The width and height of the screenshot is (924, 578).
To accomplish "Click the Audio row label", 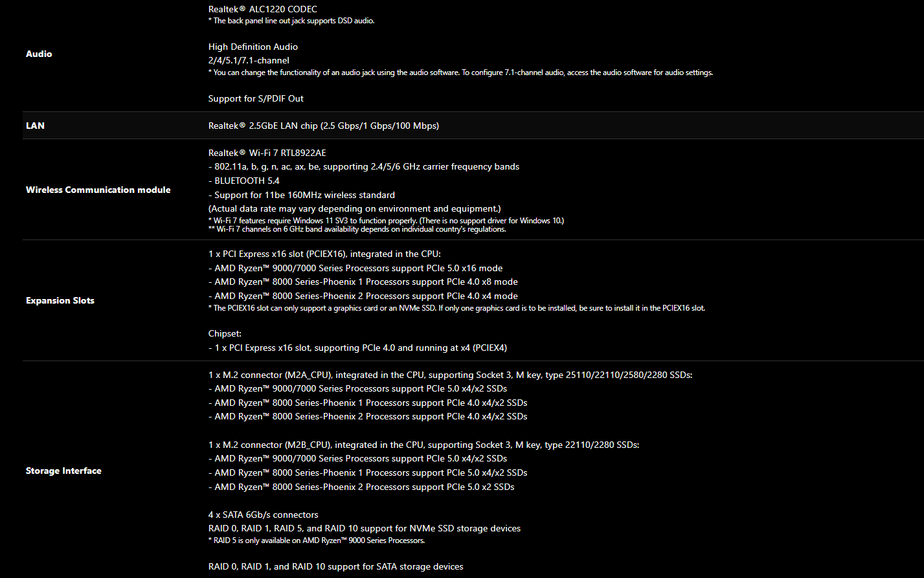I will tap(39, 54).
